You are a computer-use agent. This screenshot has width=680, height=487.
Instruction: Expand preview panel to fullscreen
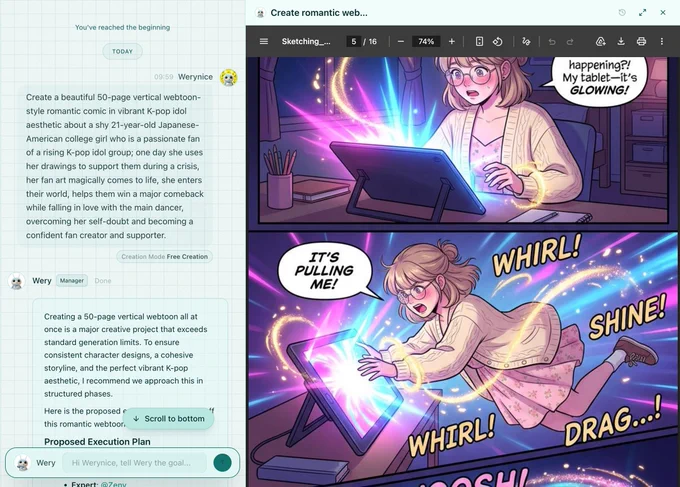[x=642, y=13]
